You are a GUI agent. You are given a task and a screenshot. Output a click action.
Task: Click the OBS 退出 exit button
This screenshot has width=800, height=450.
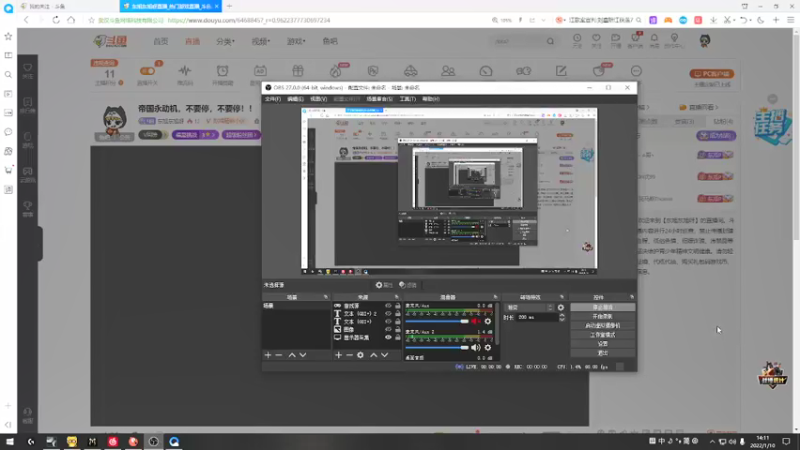point(603,353)
